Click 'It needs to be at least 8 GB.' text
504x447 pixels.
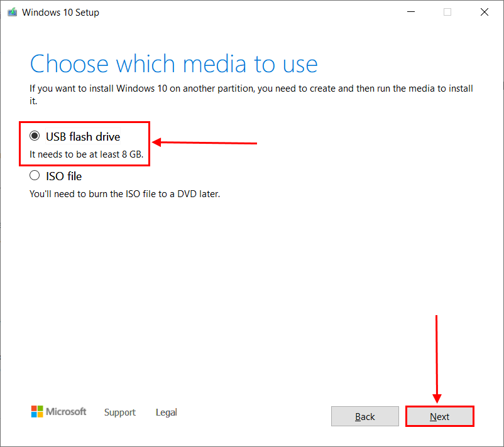pyautogui.click(x=87, y=154)
